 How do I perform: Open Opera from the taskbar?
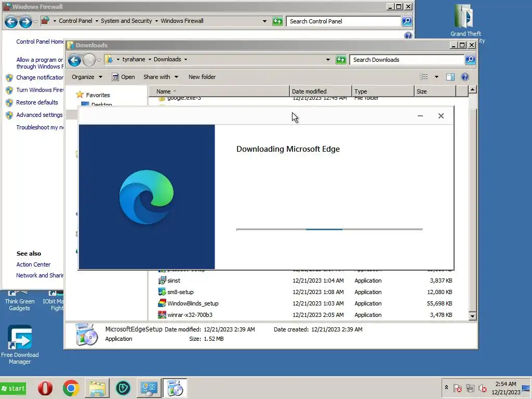[x=45, y=388]
